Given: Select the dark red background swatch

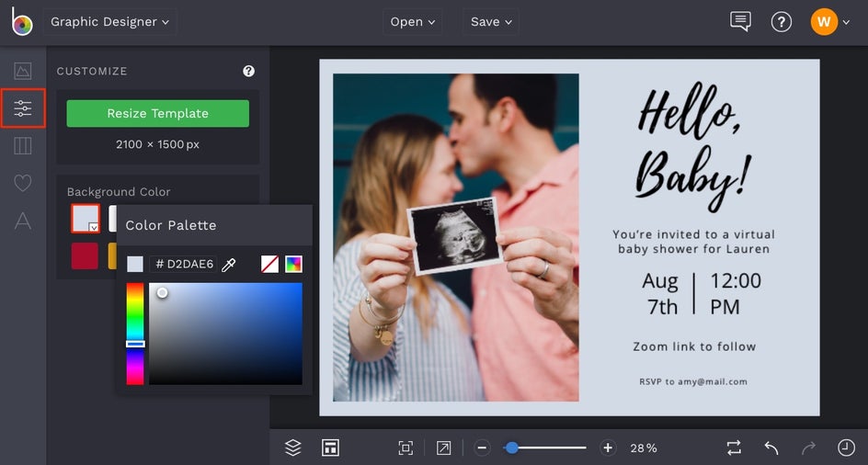Looking at the screenshot, I should tap(85, 255).
